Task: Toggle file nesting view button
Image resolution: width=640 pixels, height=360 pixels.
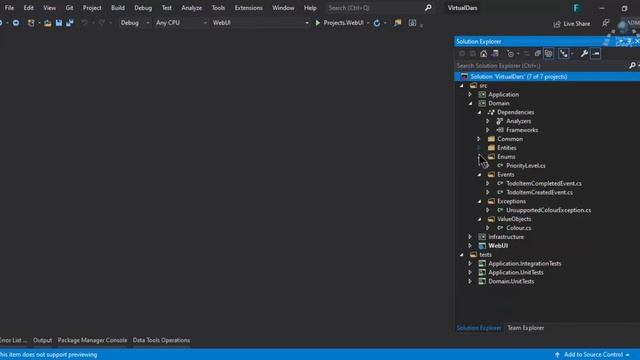Action: 564,53
